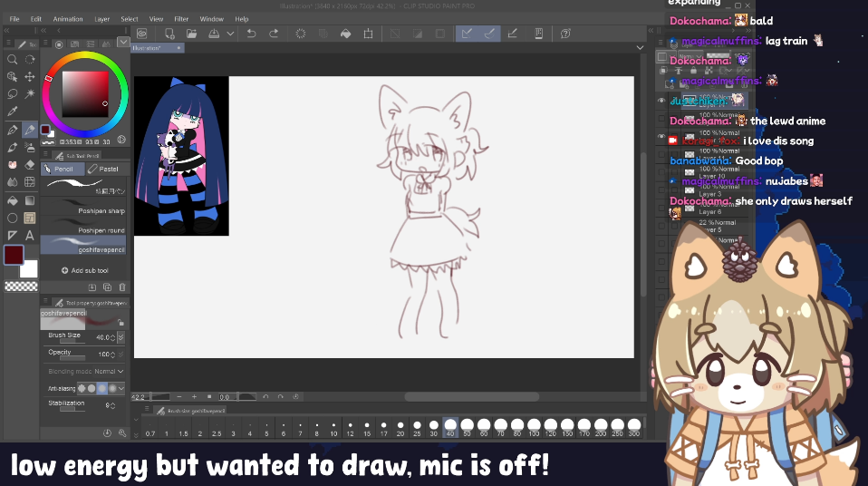Open the Filter menu
Viewport: 868px width, 486px height.
(x=181, y=18)
